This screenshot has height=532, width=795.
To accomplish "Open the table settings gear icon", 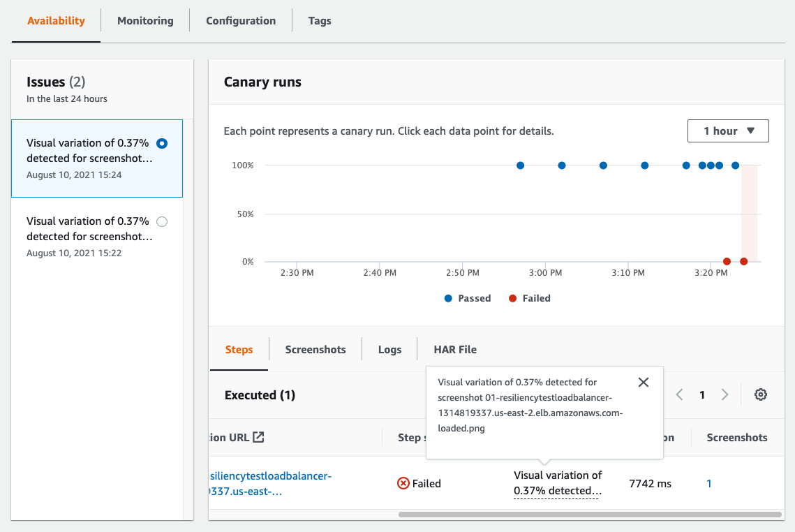I will point(760,394).
